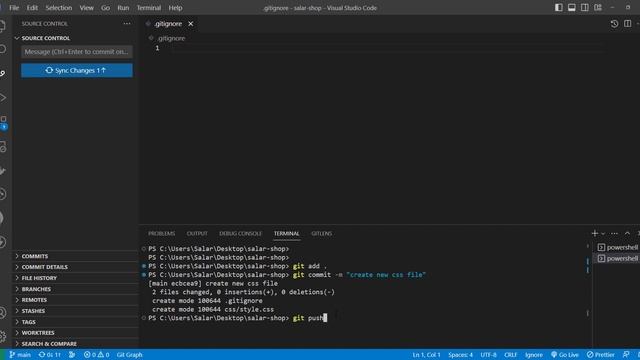
Task: Open the Extensions view with the blue badge
Action: (3, 122)
